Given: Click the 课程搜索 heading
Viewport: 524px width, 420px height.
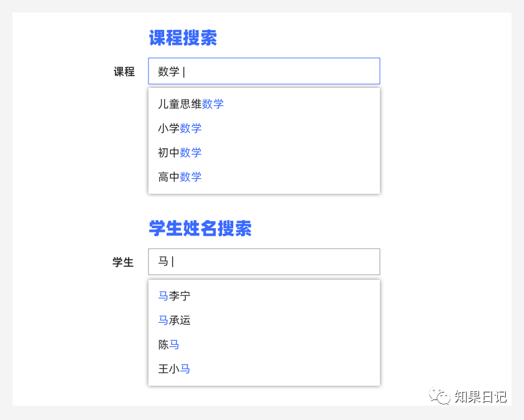Looking at the screenshot, I should (183, 38).
